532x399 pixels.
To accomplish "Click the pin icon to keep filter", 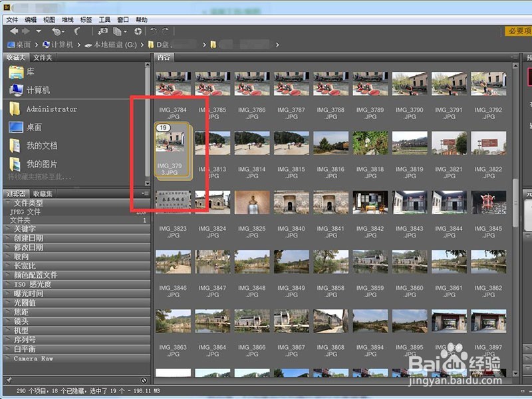I will [x=9, y=380].
